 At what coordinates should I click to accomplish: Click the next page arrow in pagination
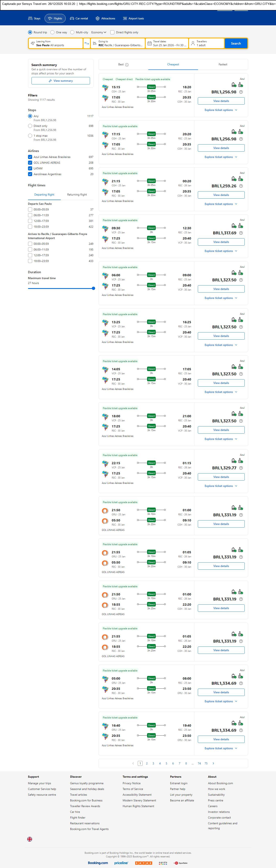[213, 763]
